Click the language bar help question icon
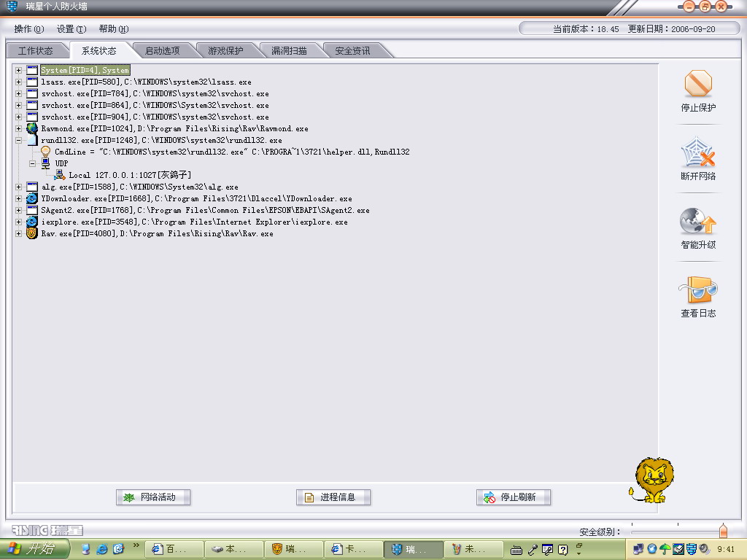 click(x=562, y=550)
